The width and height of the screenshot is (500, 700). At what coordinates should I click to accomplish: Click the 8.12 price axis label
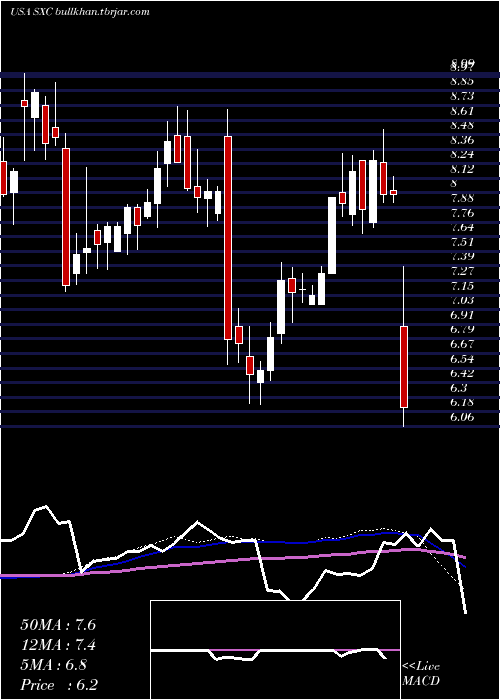[462, 169]
